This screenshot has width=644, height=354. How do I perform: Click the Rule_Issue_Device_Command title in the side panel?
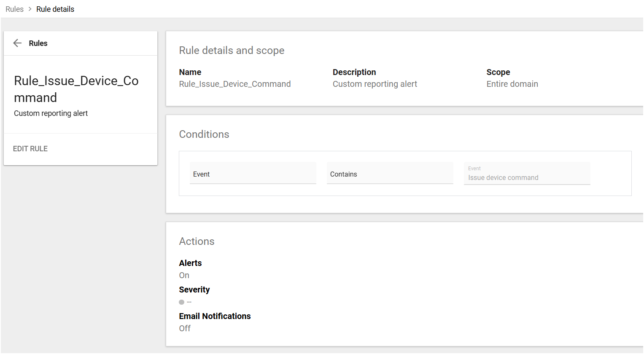pyautogui.click(x=76, y=89)
